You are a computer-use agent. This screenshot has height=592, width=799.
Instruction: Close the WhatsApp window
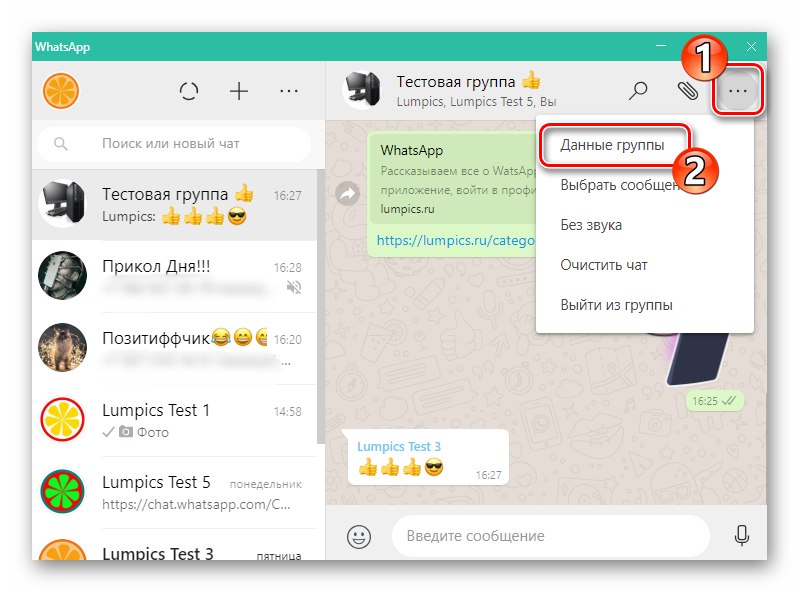pos(751,46)
